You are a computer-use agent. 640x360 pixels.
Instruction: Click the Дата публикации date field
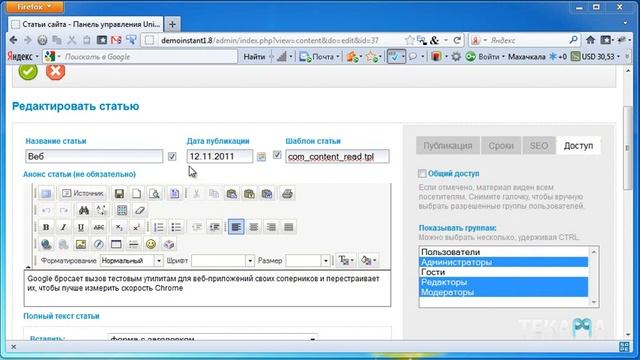[220, 156]
